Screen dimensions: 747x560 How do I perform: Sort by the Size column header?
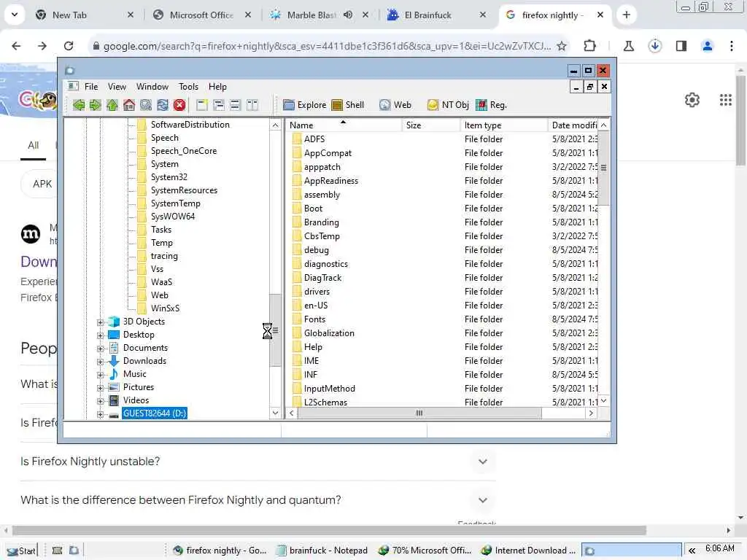[430, 125]
